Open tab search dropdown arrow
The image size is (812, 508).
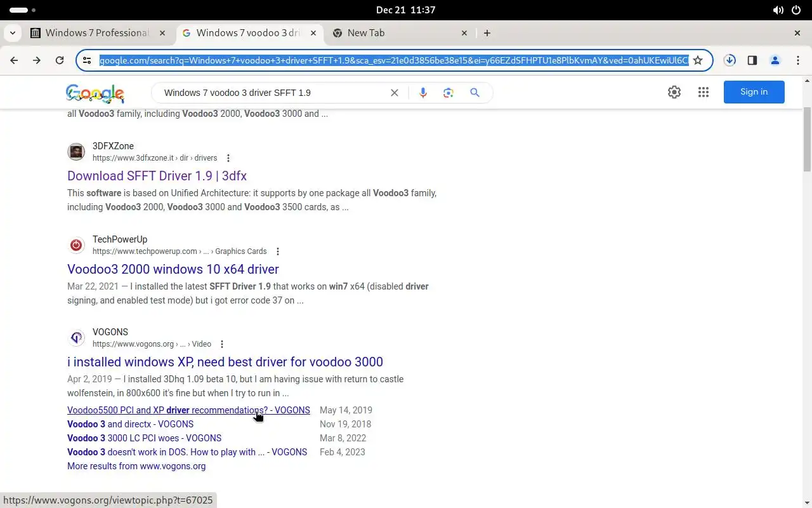pyautogui.click(x=13, y=33)
